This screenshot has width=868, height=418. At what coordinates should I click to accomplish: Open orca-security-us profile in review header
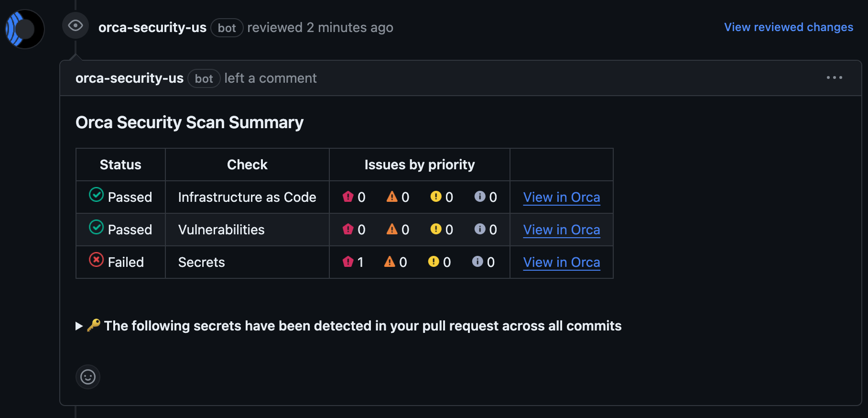(x=152, y=28)
